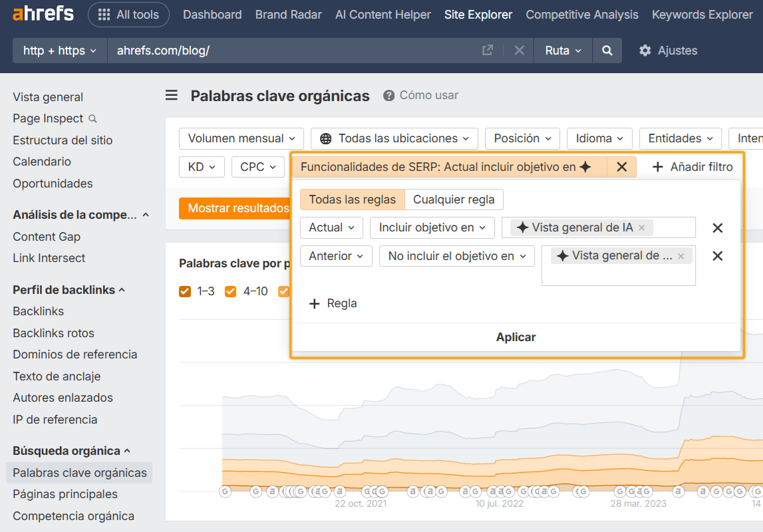
Task: Add a new rule with + Regla
Action: coord(333,303)
